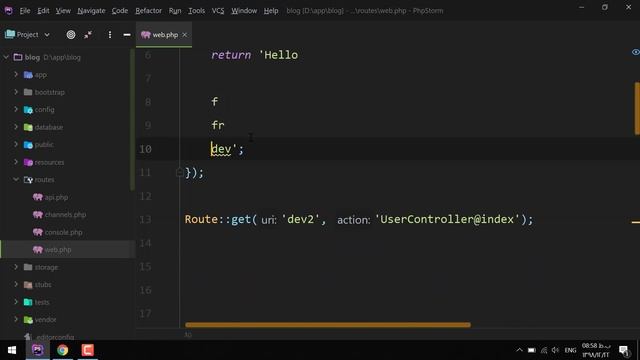640x360 pixels.
Task: Switch the ENG input language
Action: coord(570,350)
